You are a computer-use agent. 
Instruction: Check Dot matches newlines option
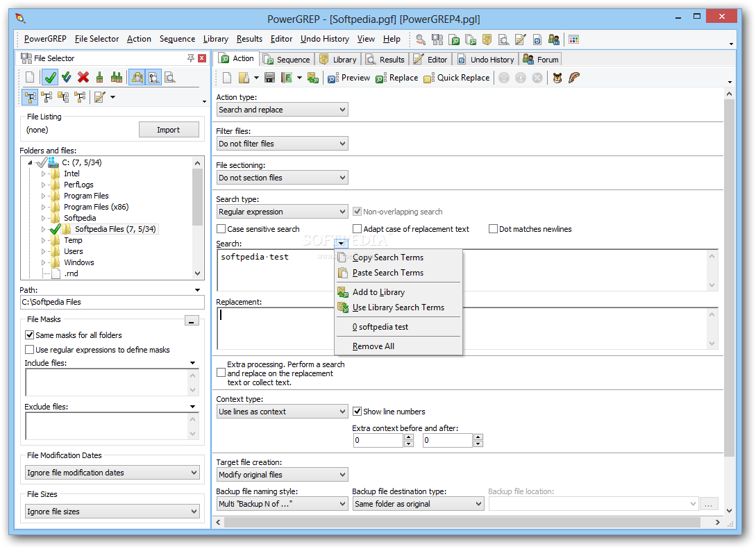coord(493,229)
